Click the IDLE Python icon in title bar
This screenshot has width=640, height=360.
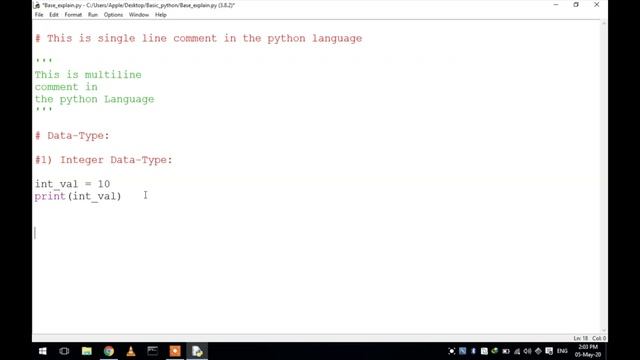(37, 5)
